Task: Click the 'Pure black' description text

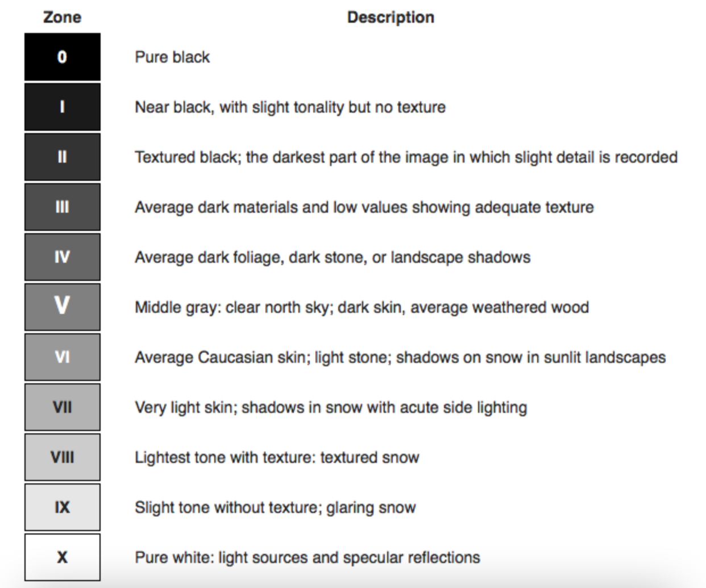Action: point(172,57)
